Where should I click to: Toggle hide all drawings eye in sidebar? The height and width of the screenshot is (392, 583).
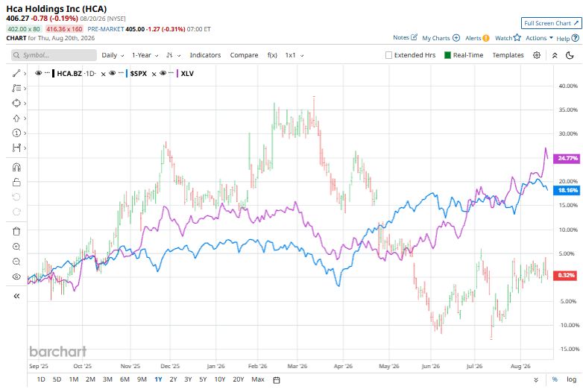coord(16,276)
